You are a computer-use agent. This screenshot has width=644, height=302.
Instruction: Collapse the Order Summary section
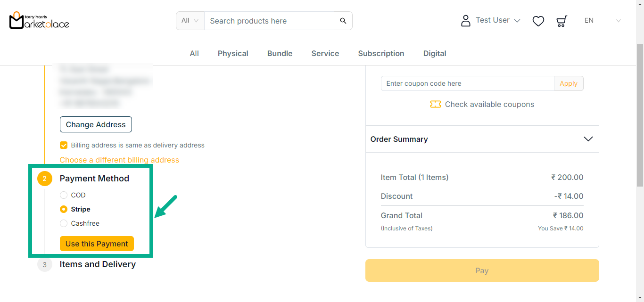click(x=588, y=139)
